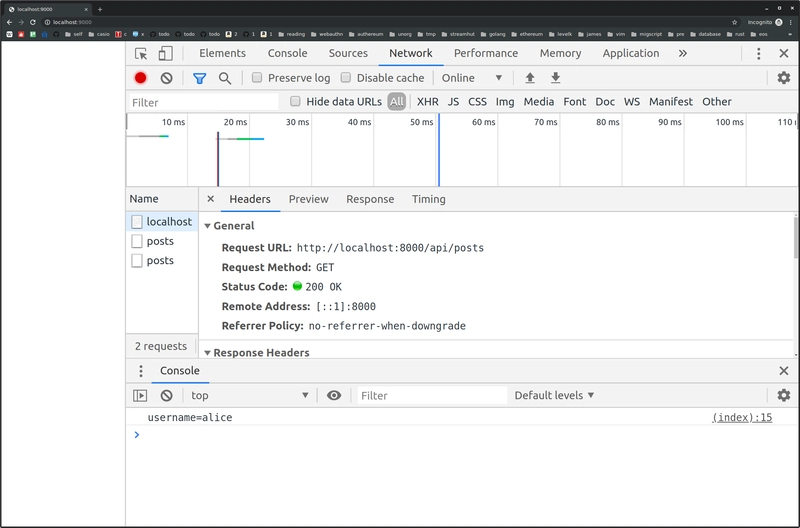This screenshot has width=800, height=528.
Task: Clear the console output
Action: pyautogui.click(x=166, y=395)
